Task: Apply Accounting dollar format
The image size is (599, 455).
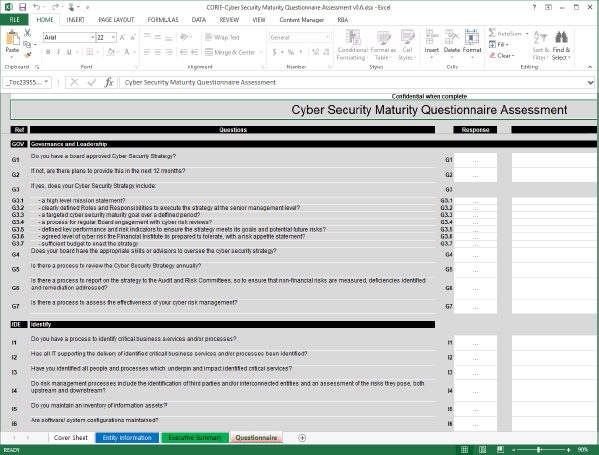Action: point(274,52)
